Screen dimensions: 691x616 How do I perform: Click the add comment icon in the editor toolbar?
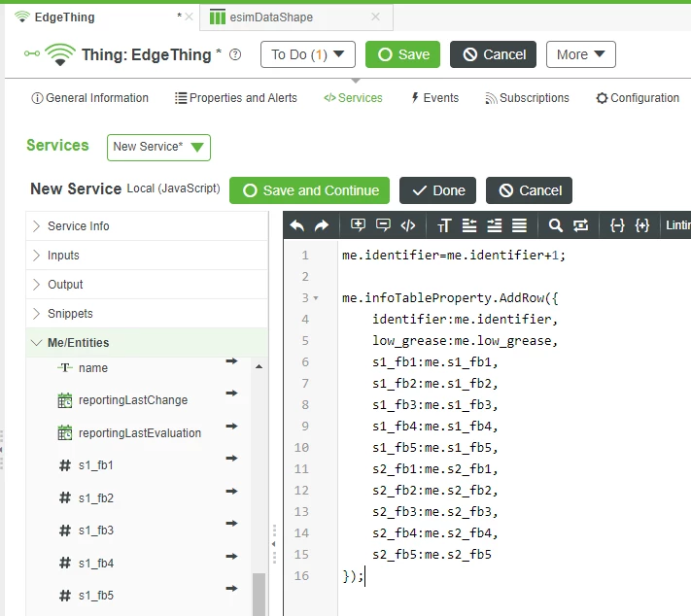pos(358,225)
